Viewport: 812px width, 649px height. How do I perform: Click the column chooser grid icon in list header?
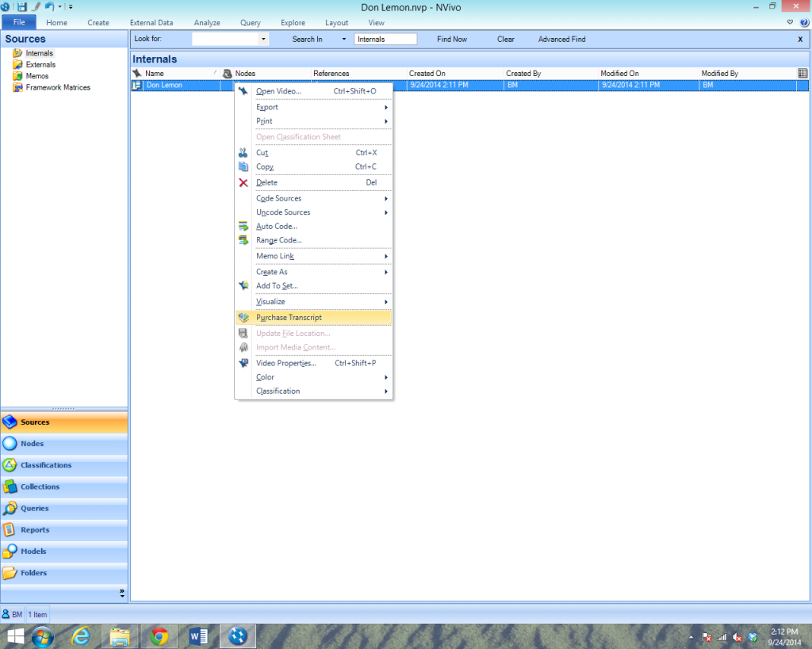pos(802,74)
